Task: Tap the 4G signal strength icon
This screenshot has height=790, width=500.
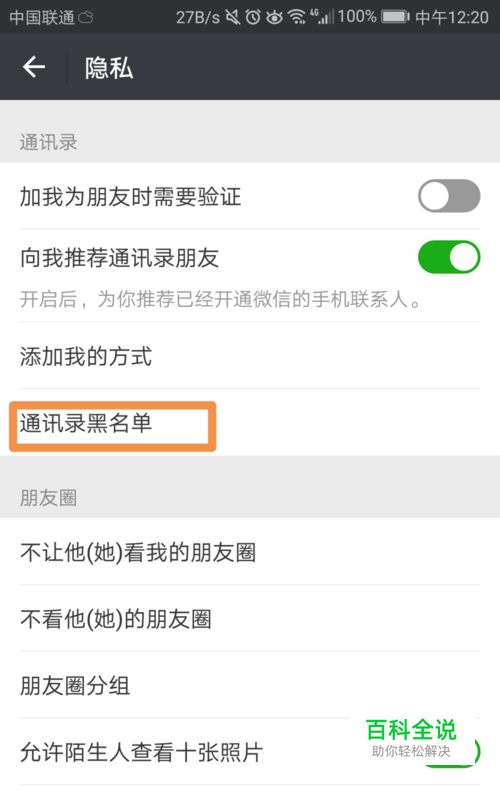Action: click(322, 17)
